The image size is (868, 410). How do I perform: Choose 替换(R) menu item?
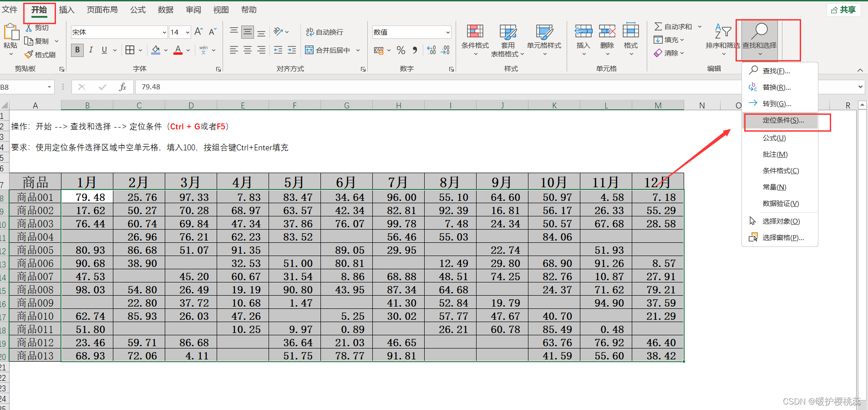point(780,87)
